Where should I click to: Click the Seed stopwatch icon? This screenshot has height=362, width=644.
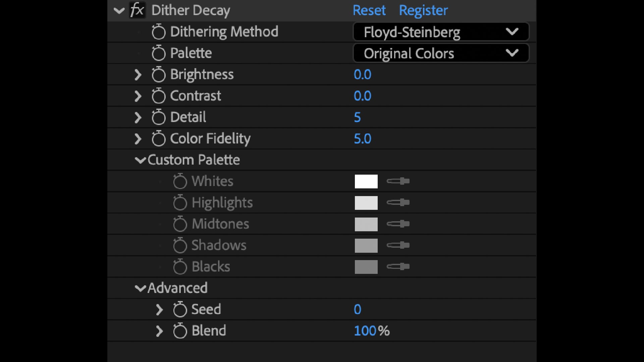tap(180, 309)
